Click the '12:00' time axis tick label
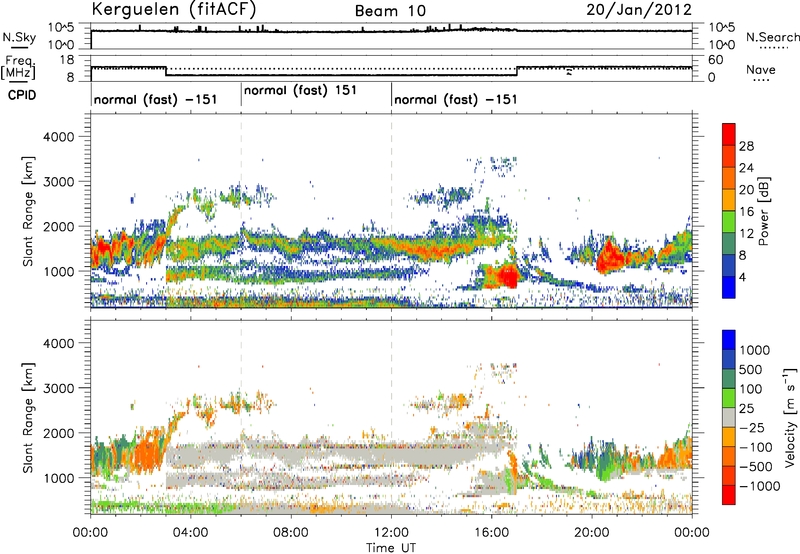 tap(391, 533)
